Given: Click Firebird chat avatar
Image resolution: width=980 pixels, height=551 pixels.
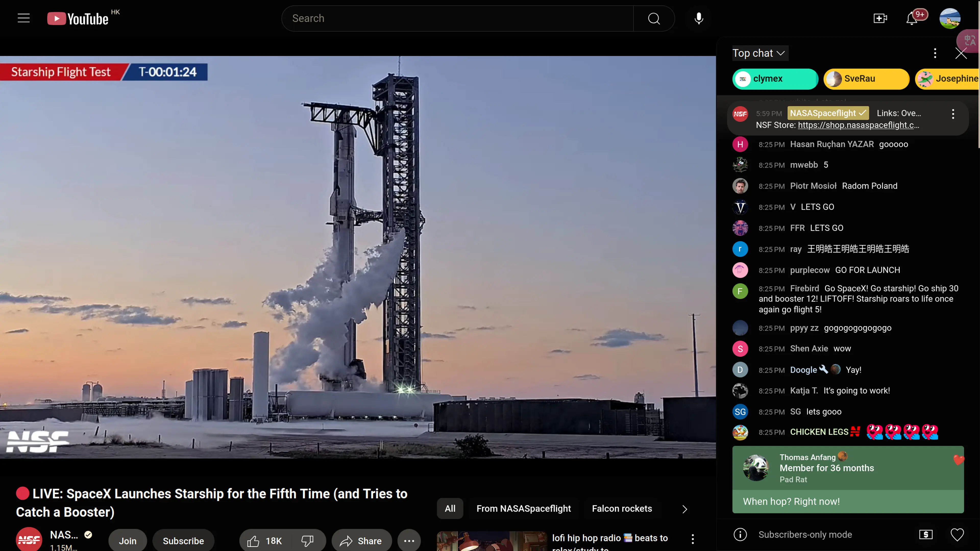Looking at the screenshot, I should tap(740, 291).
